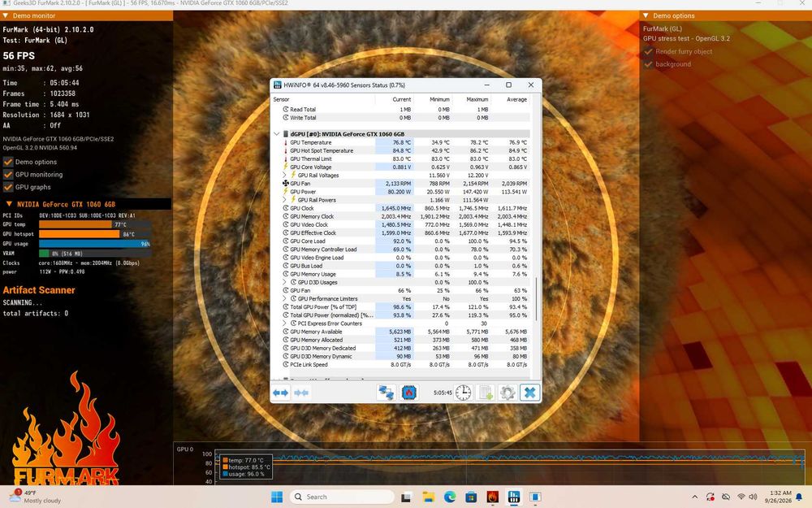Show hidden system tray icons
The height and width of the screenshot is (508, 812).
pyautogui.click(x=694, y=497)
